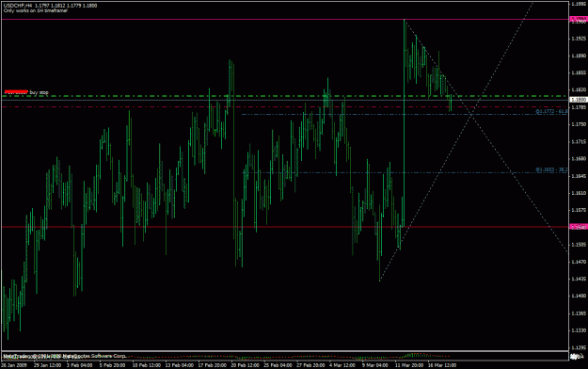Screen dimensions: 588x369
Task: Click the 1.1330 price scale label
Action: 579,330
